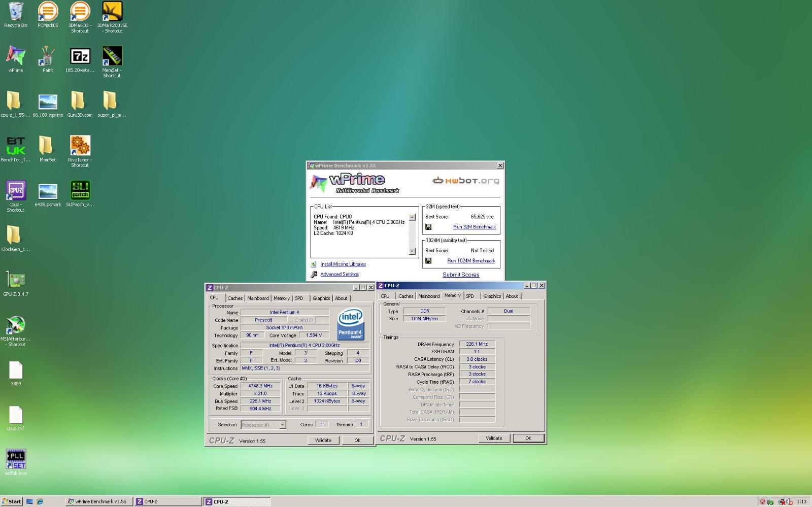Select the SLIPatch desktop icon
Screen dimensions: 812x507
[x=80, y=193]
